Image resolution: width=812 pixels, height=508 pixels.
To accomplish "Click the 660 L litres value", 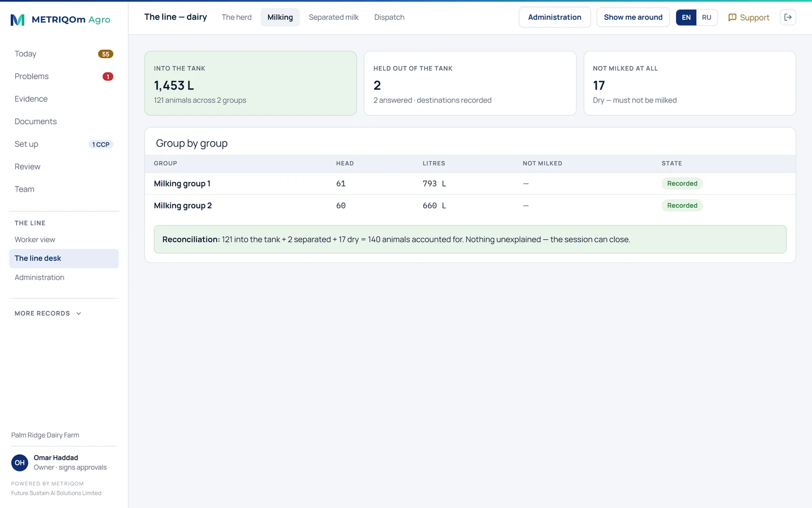I will tap(434, 206).
